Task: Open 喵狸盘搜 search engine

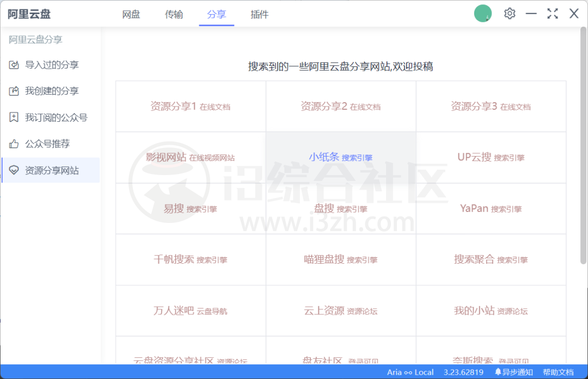Action: [x=340, y=259]
